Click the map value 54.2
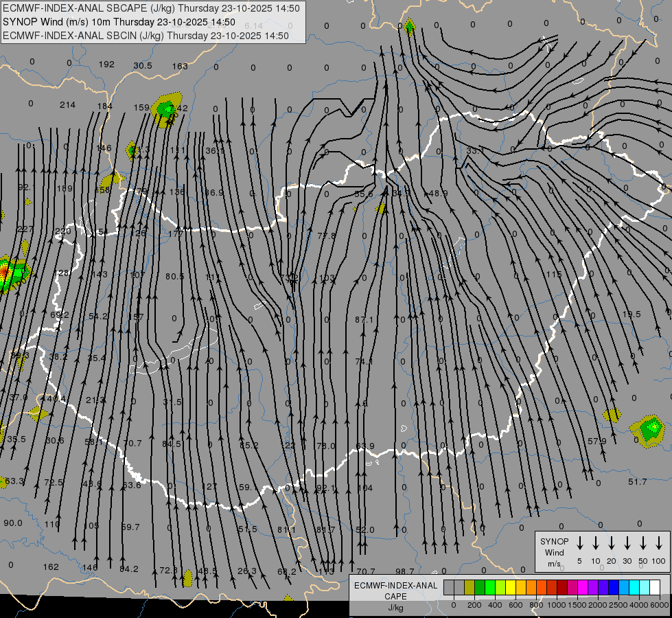The height and width of the screenshot is (618, 672). [x=98, y=316]
